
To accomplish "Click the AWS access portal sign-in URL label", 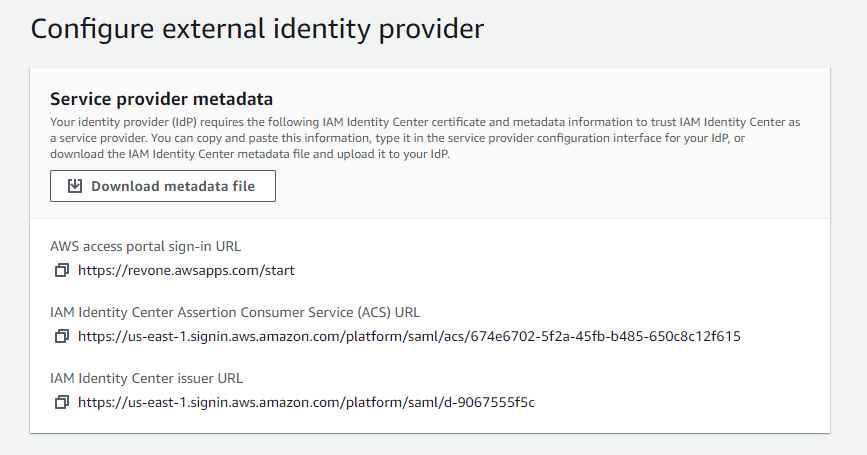I will point(145,246).
